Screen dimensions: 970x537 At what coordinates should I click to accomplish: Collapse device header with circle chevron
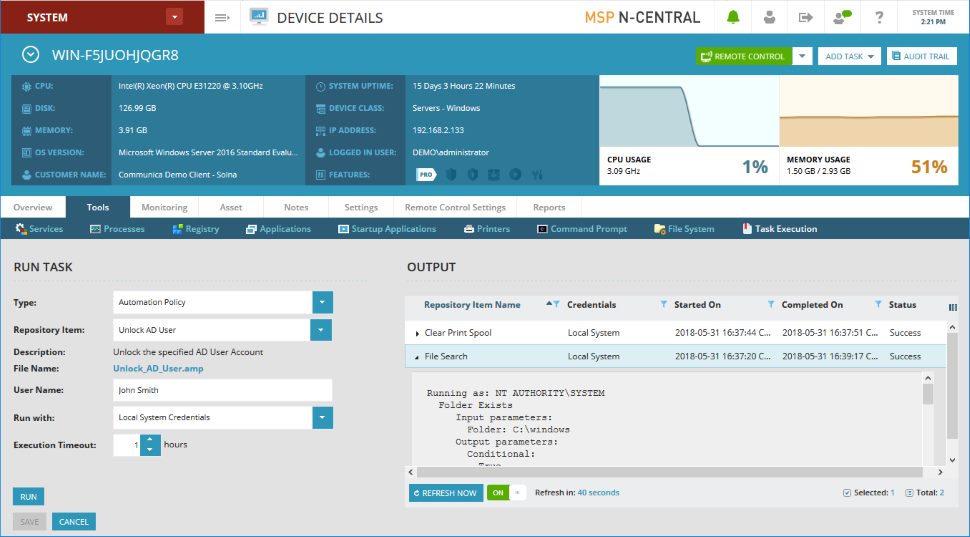click(30, 55)
